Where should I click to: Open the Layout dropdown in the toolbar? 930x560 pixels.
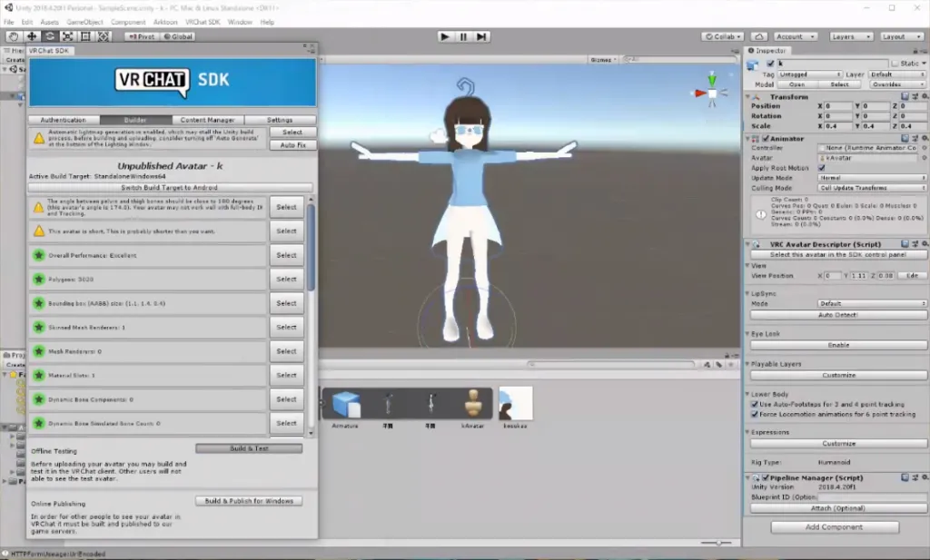point(902,36)
